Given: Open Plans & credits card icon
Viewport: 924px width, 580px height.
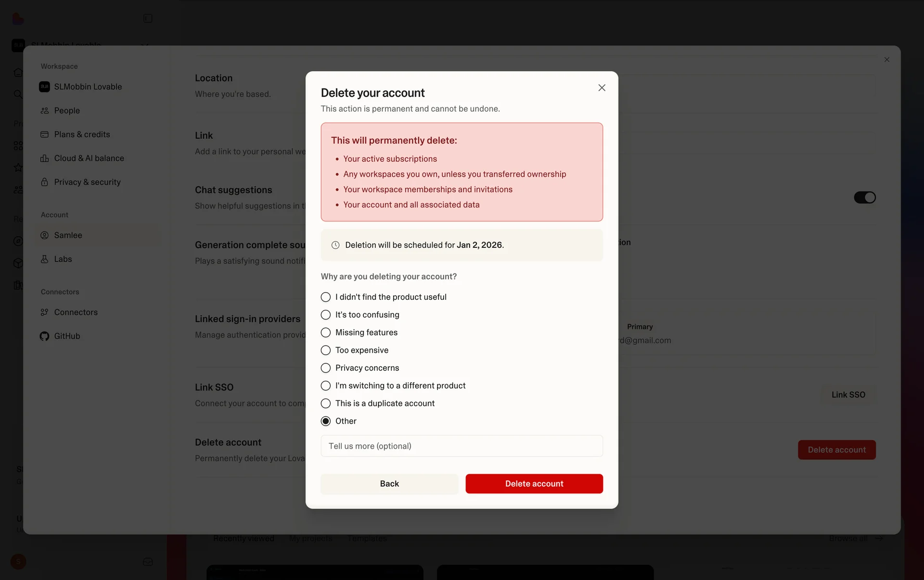Looking at the screenshot, I should pyautogui.click(x=45, y=134).
